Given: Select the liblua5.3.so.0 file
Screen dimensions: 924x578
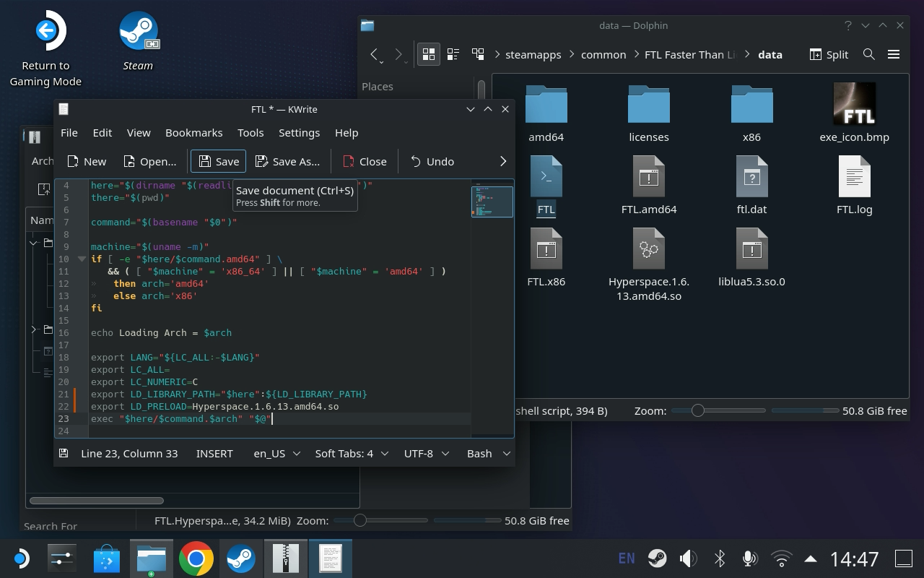Looking at the screenshot, I should pos(751,259).
